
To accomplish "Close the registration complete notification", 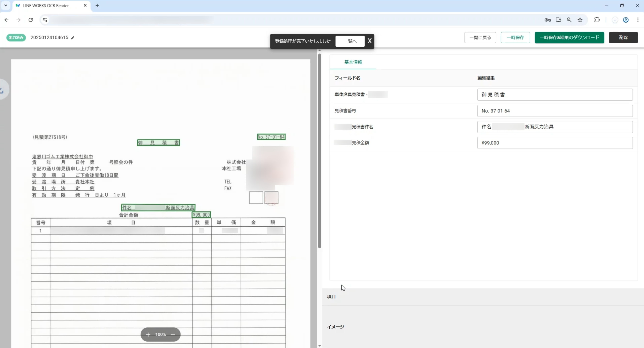I will tap(369, 41).
